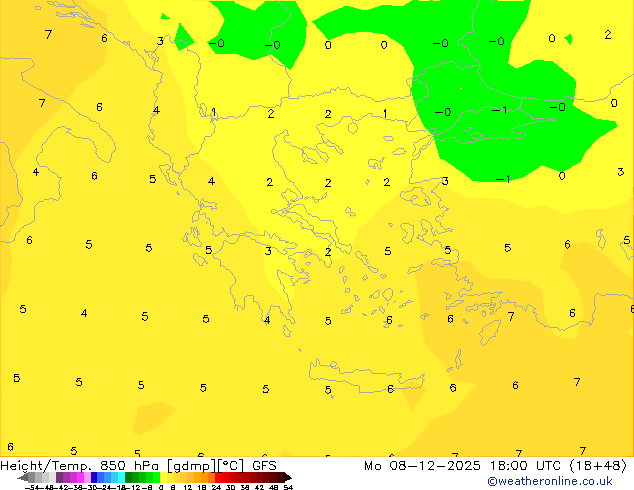Select the darkest green legend swatch
Viewport: 634px width, 490px height.
(128, 477)
